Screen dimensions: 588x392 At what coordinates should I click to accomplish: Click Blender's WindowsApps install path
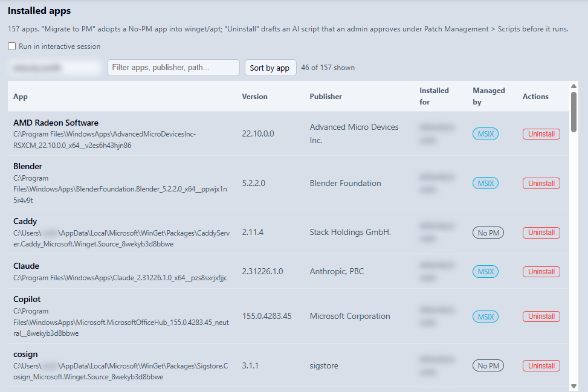tap(120, 189)
